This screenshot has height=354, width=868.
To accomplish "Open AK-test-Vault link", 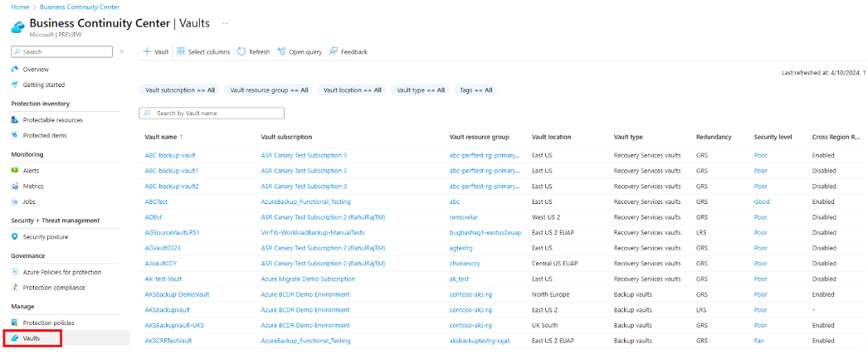I will click(x=163, y=279).
